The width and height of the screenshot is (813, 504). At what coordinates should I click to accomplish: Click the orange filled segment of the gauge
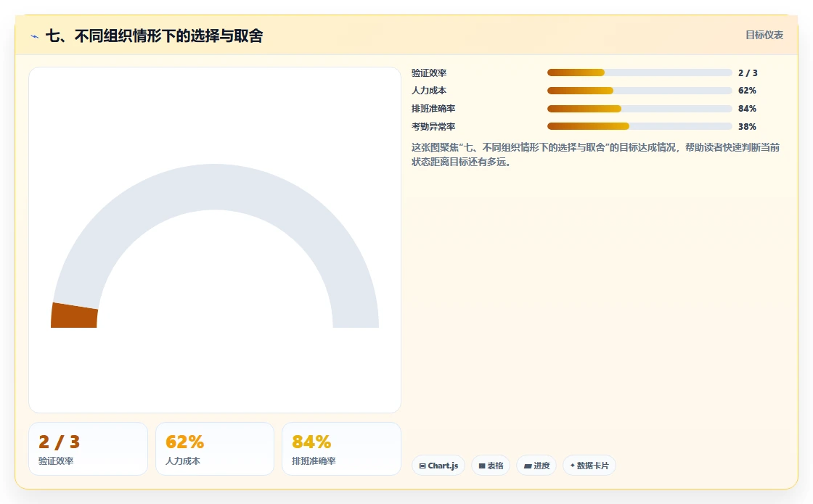74,316
